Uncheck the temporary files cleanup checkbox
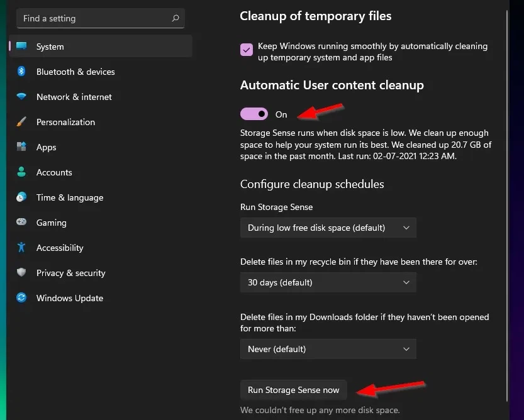Viewport: 524px width, 420px height. tap(247, 50)
